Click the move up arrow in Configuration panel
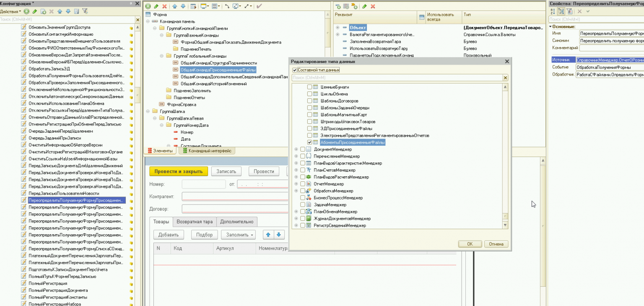The width and height of the screenshot is (644, 306). (x=60, y=11)
